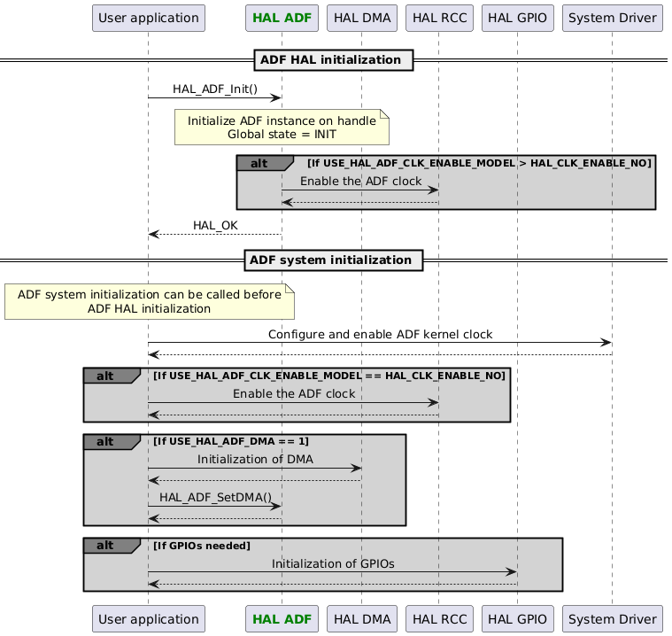Screen dimensions: 672x636
Task: Click the top System Driver participant box
Action: [x=613, y=18]
